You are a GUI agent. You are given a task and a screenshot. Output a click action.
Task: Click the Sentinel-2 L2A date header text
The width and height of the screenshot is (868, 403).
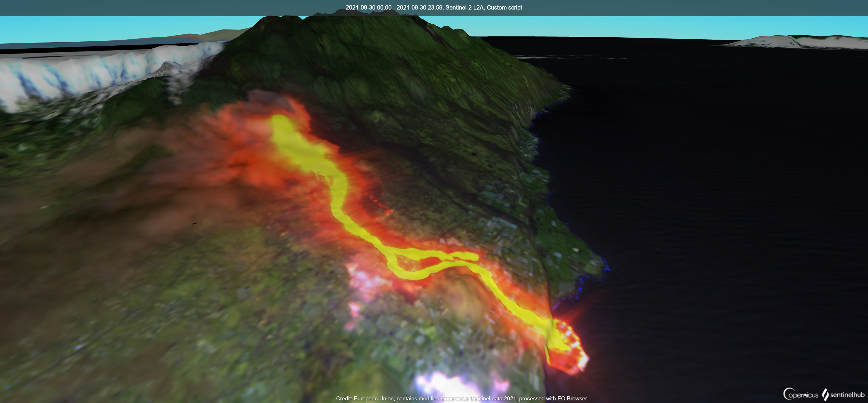[434, 8]
